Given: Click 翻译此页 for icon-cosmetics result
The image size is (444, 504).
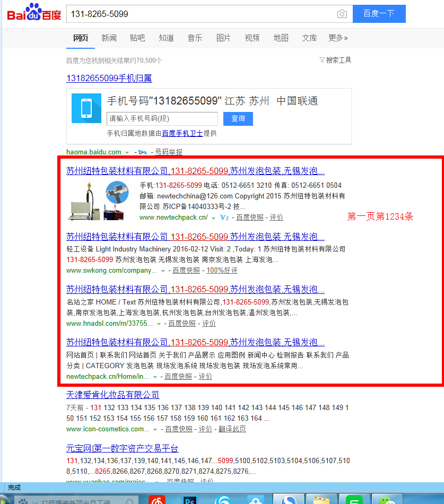Looking at the screenshot, I should [x=232, y=429].
